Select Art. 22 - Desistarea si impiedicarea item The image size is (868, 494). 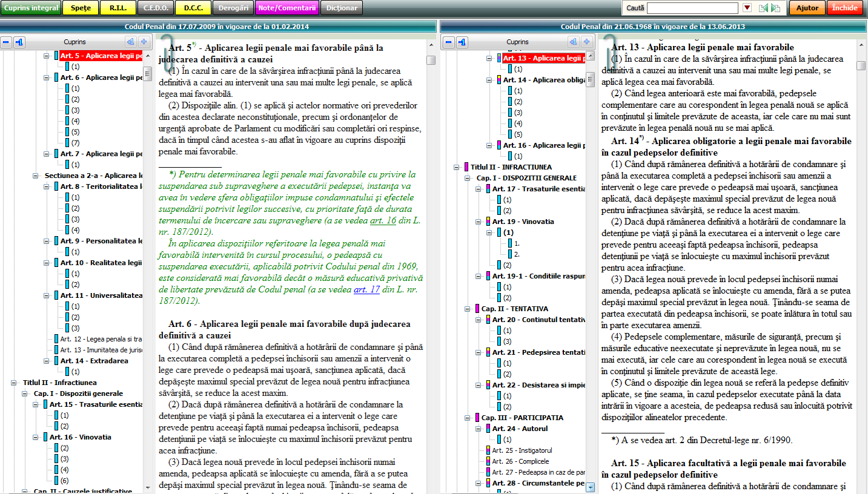pos(538,385)
